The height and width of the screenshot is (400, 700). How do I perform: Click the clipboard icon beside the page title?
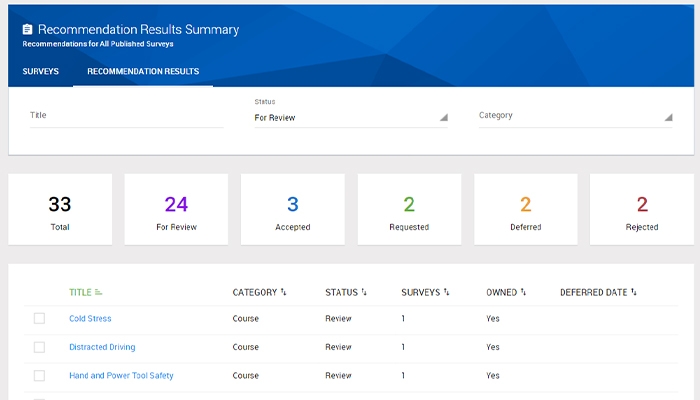[x=28, y=30]
